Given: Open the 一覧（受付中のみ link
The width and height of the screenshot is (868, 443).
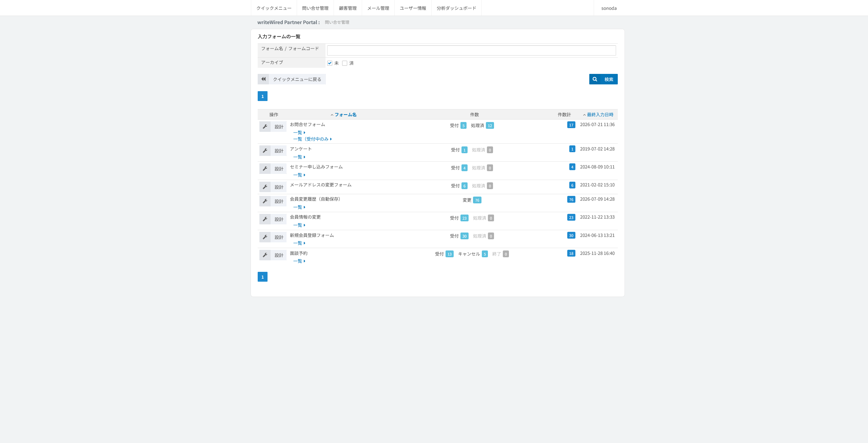Looking at the screenshot, I should pyautogui.click(x=312, y=139).
